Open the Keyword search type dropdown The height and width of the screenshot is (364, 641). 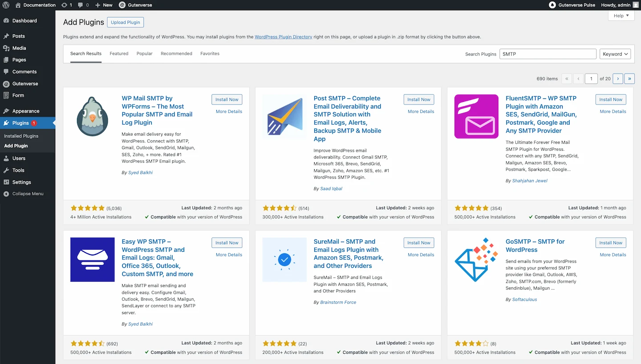point(615,54)
